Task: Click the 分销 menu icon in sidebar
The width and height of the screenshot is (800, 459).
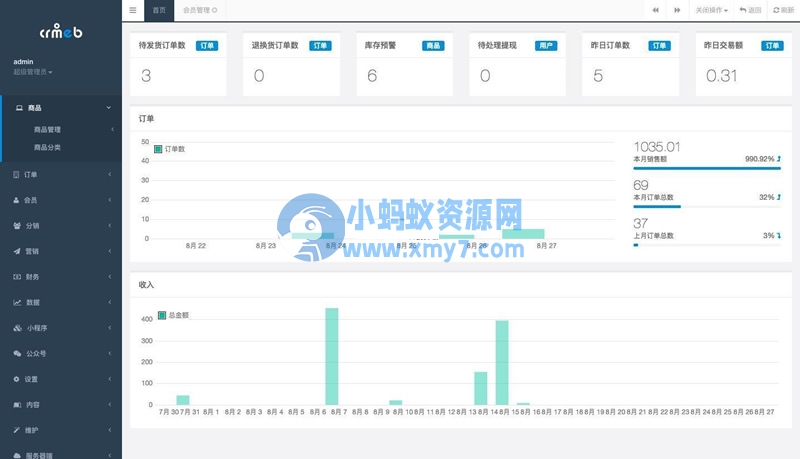Action: click(17, 225)
